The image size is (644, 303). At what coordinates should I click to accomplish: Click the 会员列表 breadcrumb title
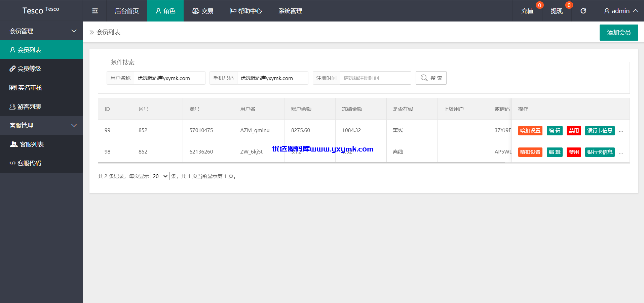click(x=108, y=32)
